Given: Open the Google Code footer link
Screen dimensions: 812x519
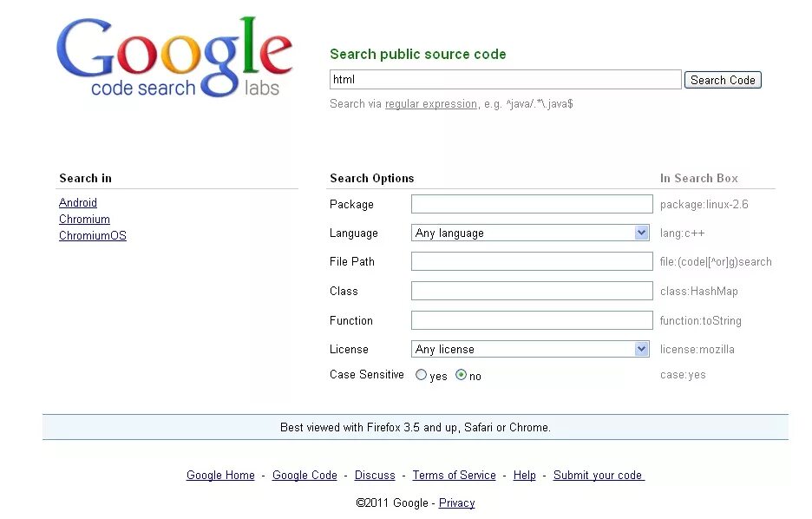Looking at the screenshot, I should [304, 475].
